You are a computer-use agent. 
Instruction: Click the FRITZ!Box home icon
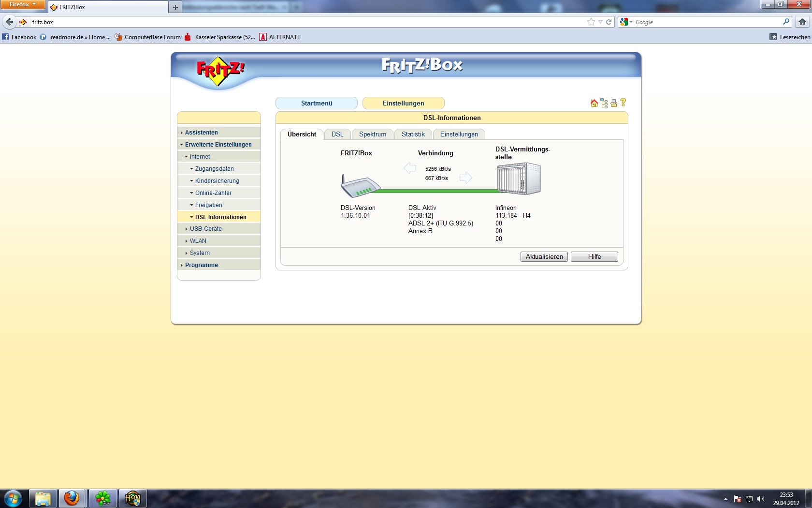point(594,103)
